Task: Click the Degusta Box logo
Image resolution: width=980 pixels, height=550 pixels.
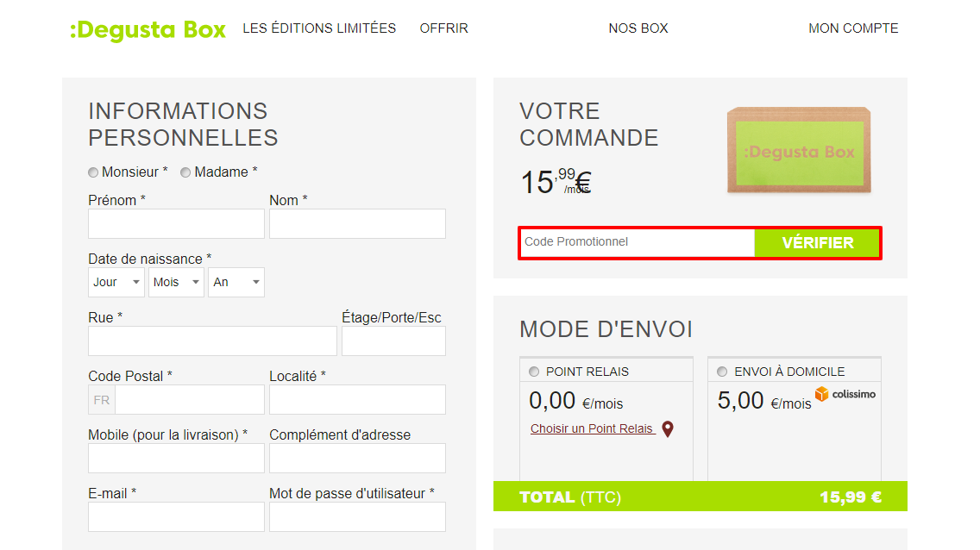Action: pos(148,29)
